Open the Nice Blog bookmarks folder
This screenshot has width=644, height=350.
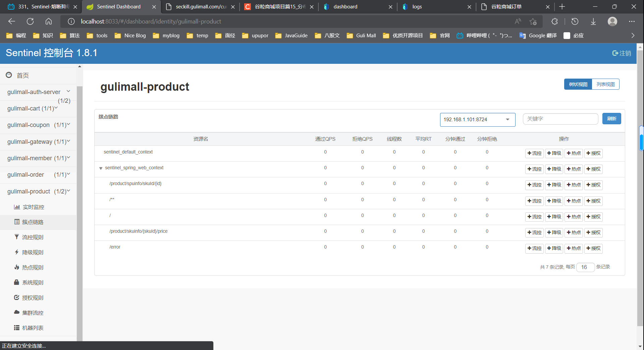tap(130, 36)
